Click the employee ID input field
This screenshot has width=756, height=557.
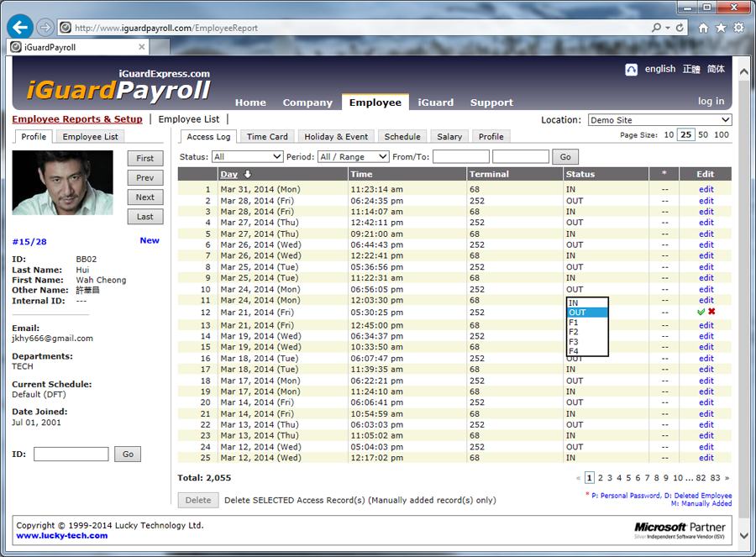[x=71, y=455]
